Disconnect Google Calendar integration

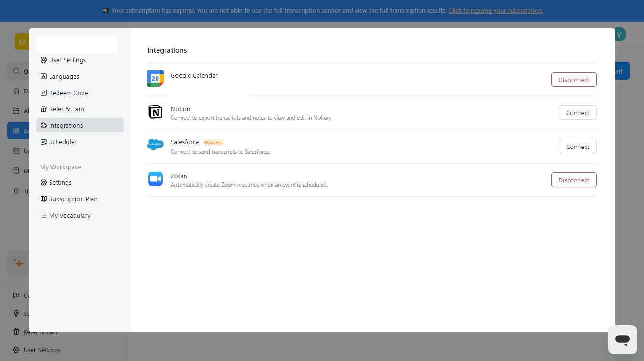point(574,80)
